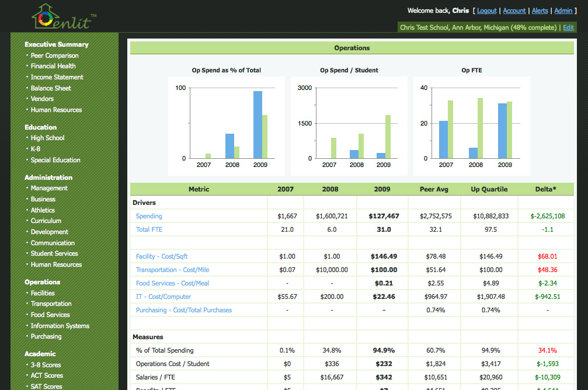
Task: Open Income Statement page
Action: (x=57, y=77)
